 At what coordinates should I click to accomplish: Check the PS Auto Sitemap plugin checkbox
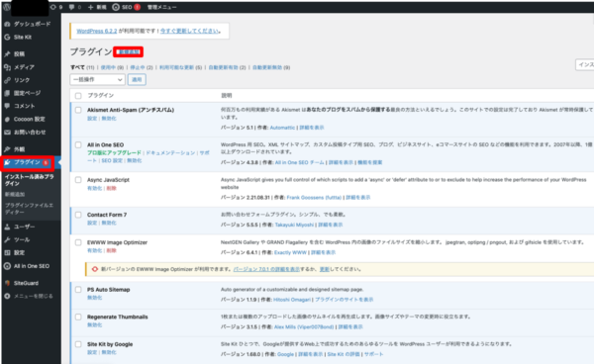tap(78, 290)
